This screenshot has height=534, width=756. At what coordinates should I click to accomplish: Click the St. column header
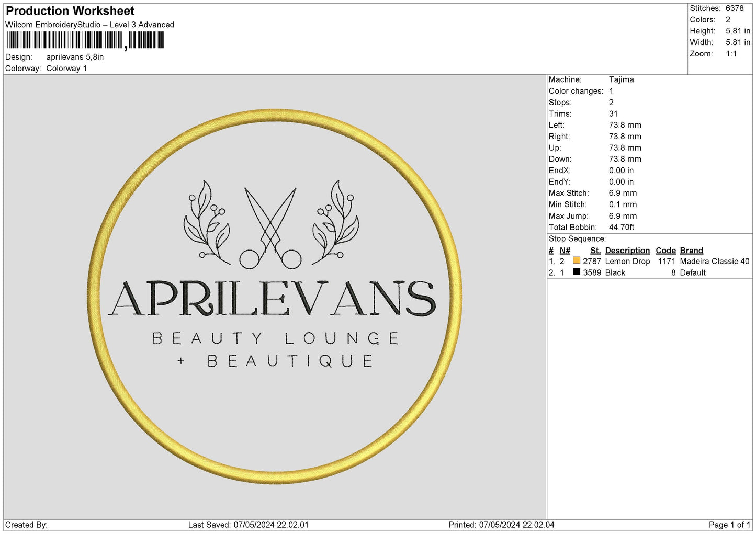click(x=595, y=251)
